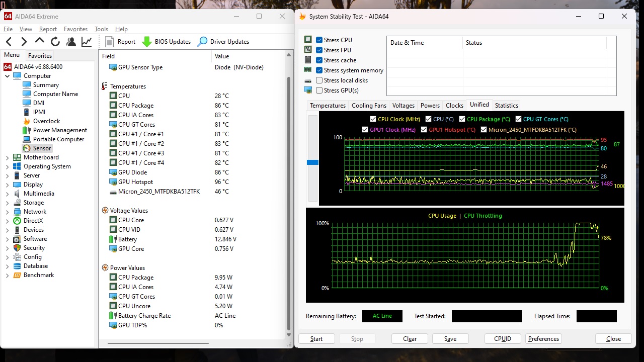Open stability test Preferences
Screen dimensions: 644x362
[543, 339]
